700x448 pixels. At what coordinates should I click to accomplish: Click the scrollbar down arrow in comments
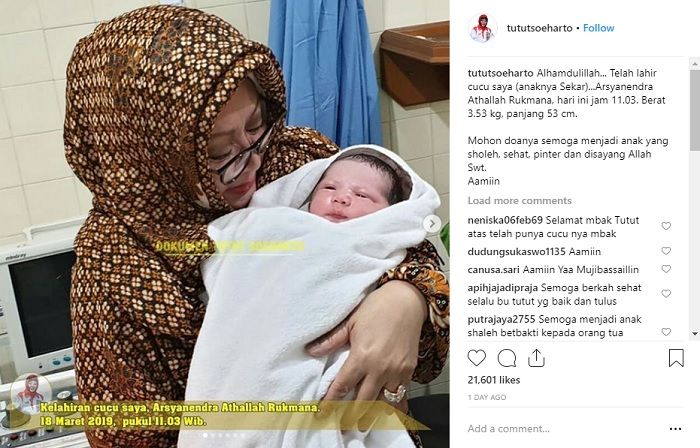[695, 333]
